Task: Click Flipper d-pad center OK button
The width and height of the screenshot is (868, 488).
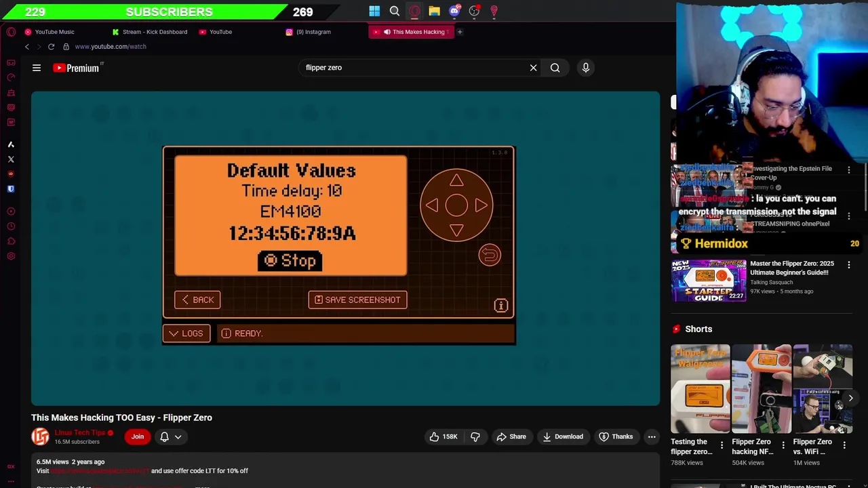Action: pos(456,205)
